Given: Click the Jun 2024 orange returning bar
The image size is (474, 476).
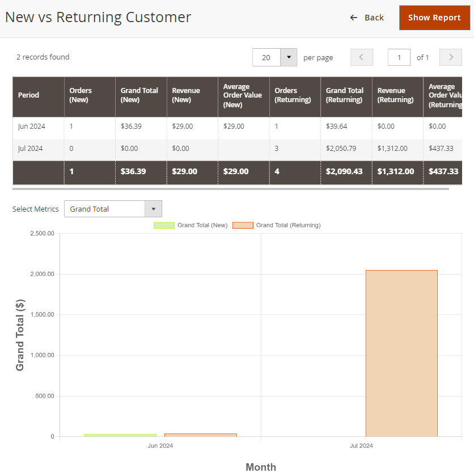Looking at the screenshot, I should pyautogui.click(x=201, y=435).
